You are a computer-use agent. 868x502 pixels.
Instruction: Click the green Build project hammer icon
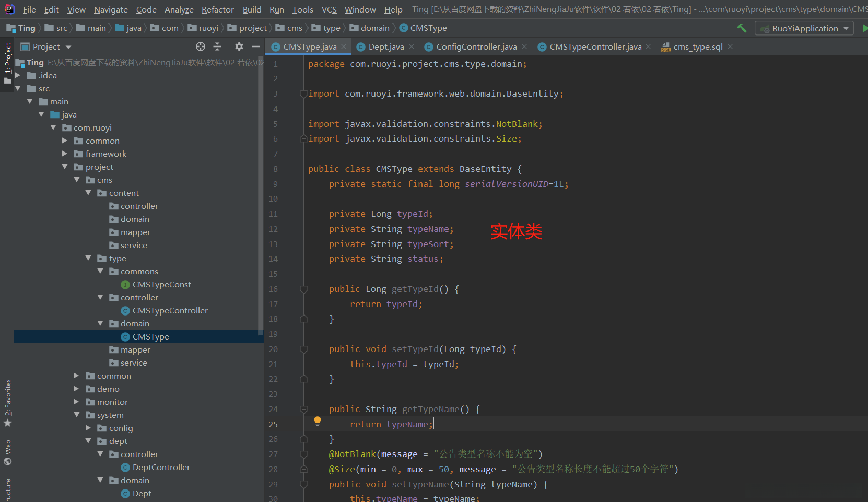(742, 28)
